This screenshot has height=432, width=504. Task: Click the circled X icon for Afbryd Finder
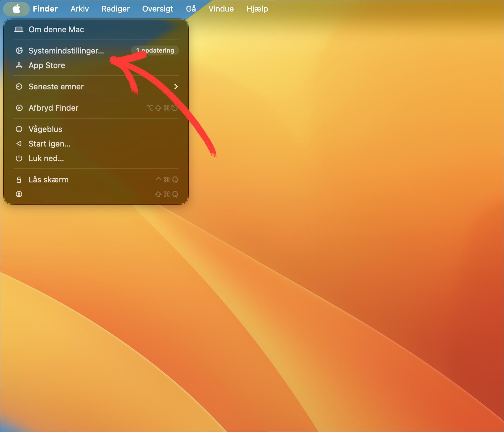[19, 108]
